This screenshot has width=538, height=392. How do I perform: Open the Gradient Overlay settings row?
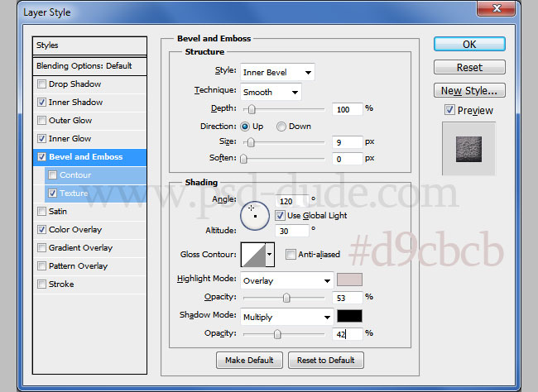click(x=89, y=247)
